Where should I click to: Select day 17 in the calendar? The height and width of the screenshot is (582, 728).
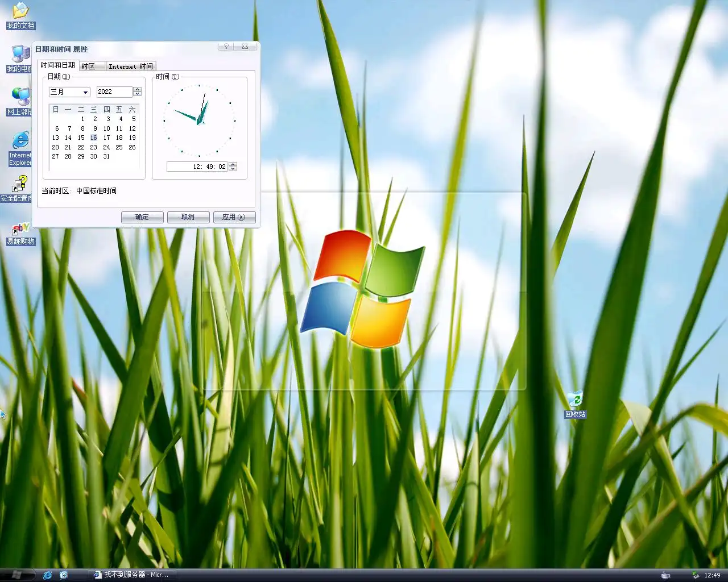click(107, 138)
